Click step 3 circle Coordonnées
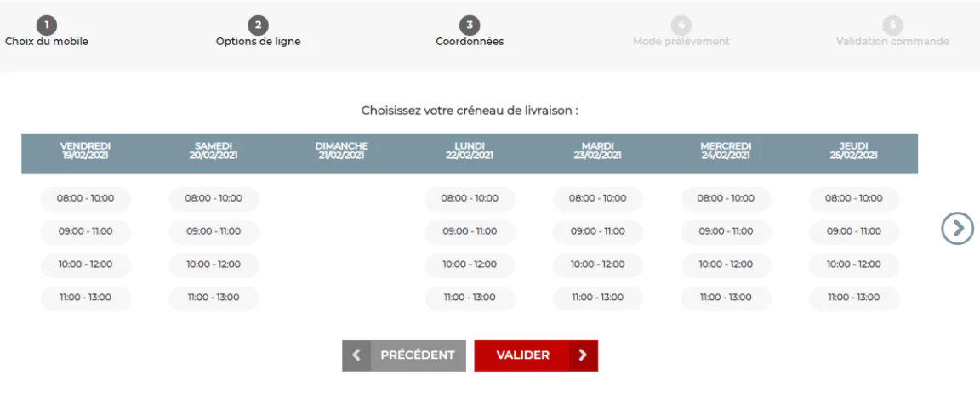 click(470, 26)
